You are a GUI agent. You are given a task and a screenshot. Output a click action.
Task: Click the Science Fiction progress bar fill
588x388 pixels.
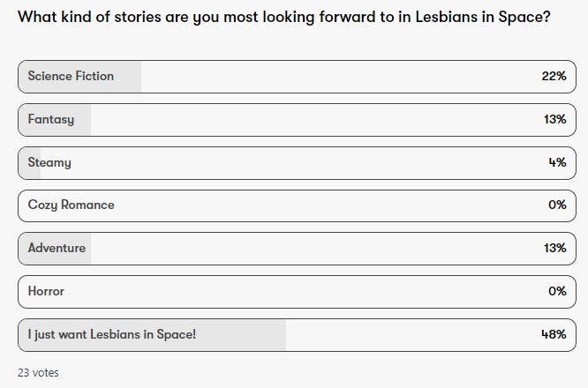(x=128, y=76)
